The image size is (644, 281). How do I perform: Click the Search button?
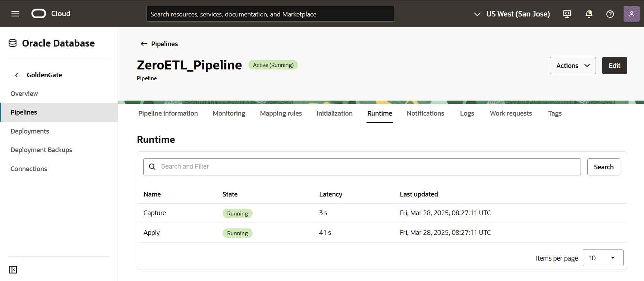pos(604,167)
